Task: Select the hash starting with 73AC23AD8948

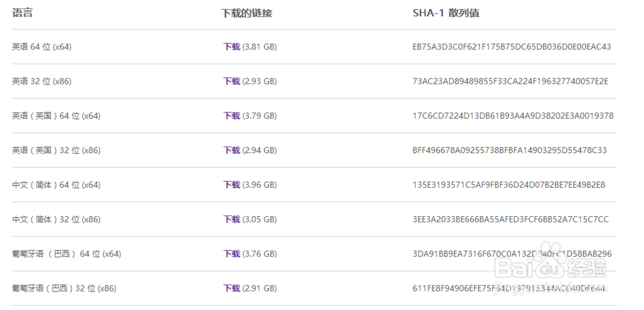Action: pyautogui.click(x=511, y=81)
